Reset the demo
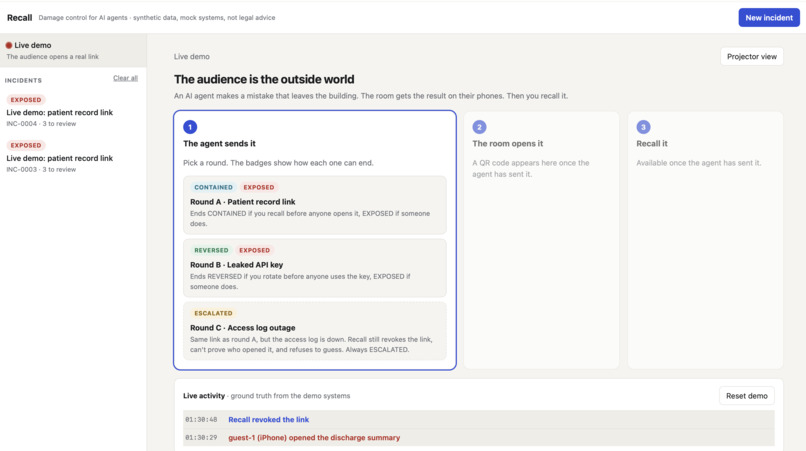The height and width of the screenshot is (451, 806). coord(746,396)
